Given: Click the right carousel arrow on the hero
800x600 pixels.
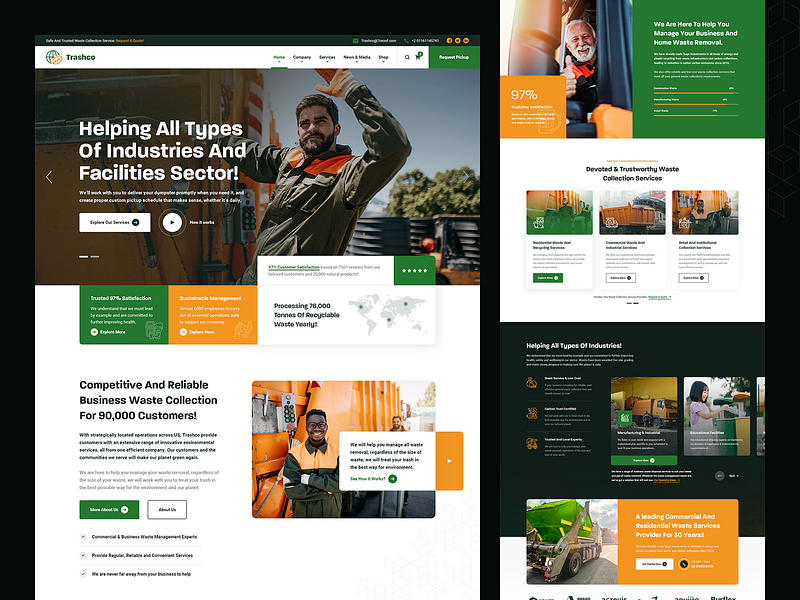Looking at the screenshot, I should 466,176.
